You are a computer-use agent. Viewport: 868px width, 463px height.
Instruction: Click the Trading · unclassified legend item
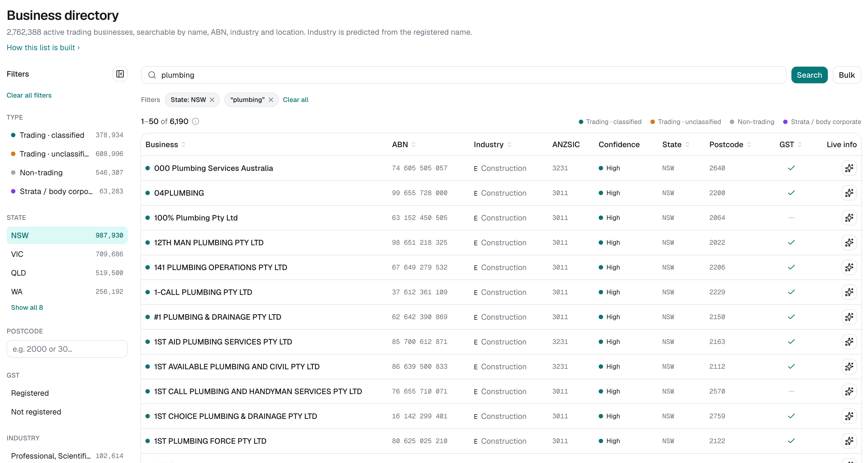[685, 122]
